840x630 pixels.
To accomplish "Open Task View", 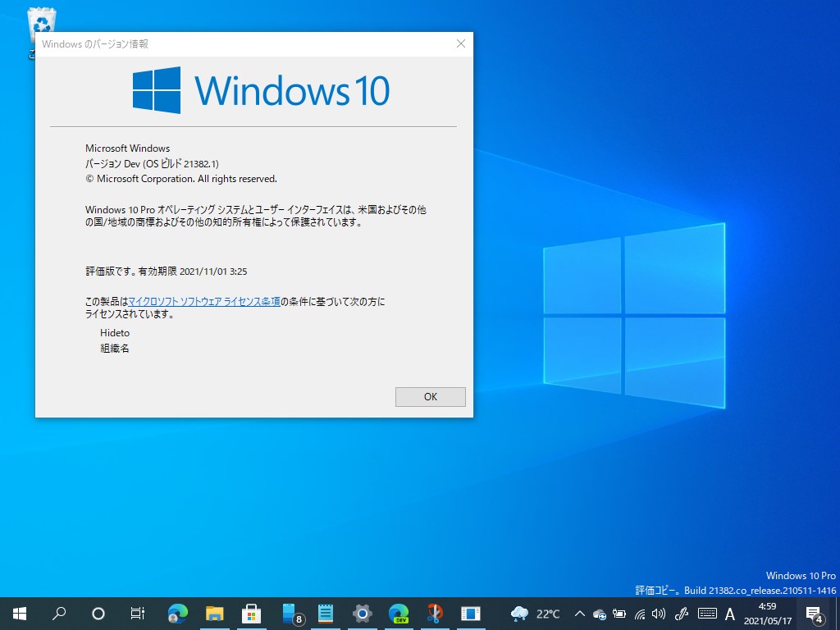I will pos(137,613).
